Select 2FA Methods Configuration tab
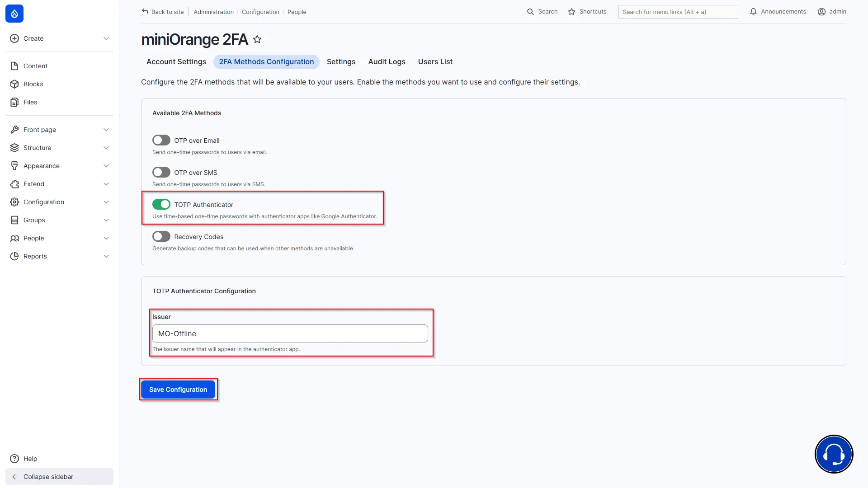 (266, 62)
